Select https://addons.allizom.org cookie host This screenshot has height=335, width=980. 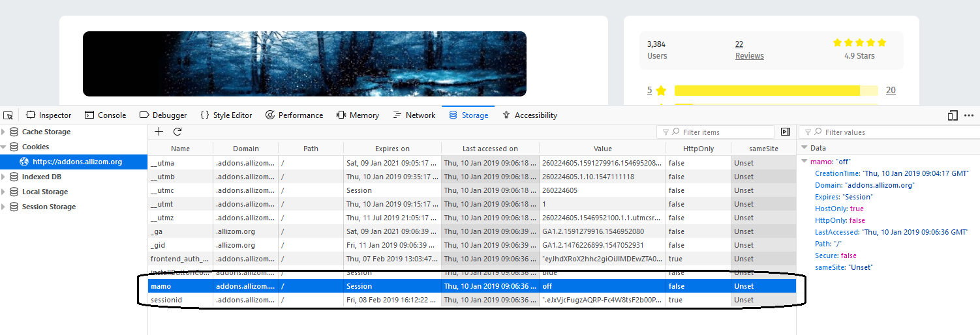point(78,162)
